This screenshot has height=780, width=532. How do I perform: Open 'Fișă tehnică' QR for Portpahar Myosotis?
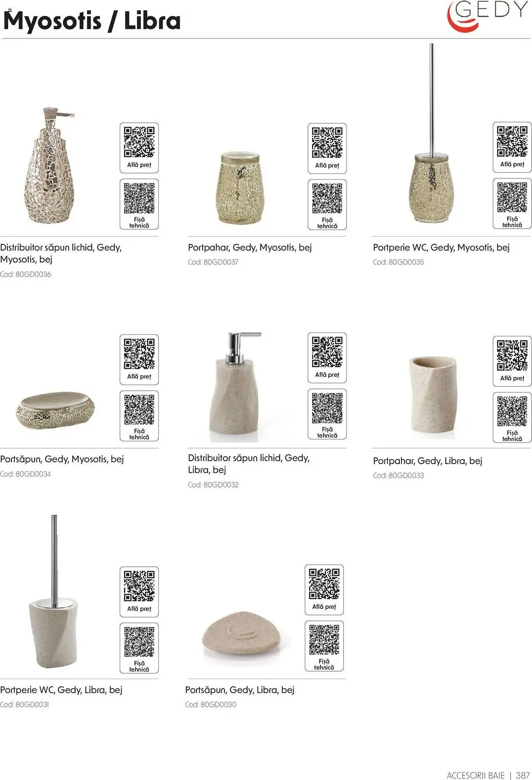click(327, 205)
